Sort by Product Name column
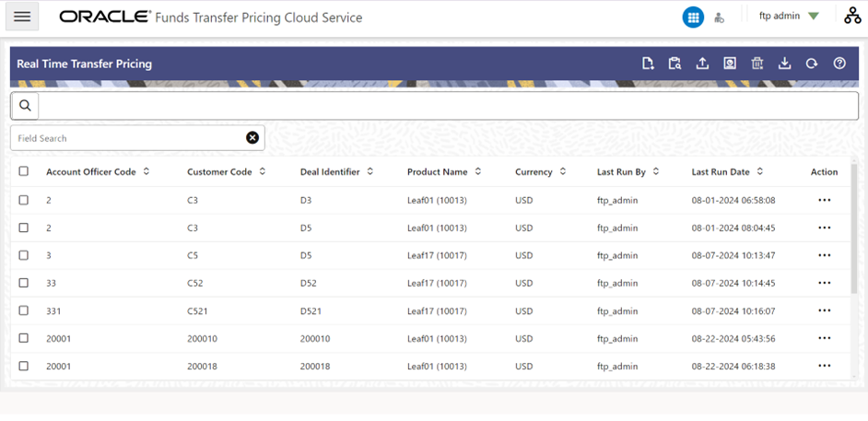The image size is (868, 421). (x=477, y=171)
